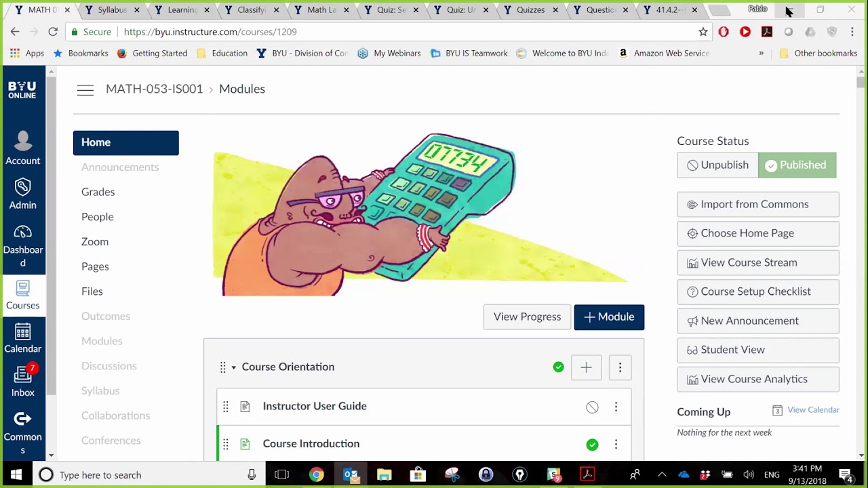Grab the Instructor User Guide drag handle
Image resolution: width=868 pixels, height=488 pixels.
tap(226, 407)
